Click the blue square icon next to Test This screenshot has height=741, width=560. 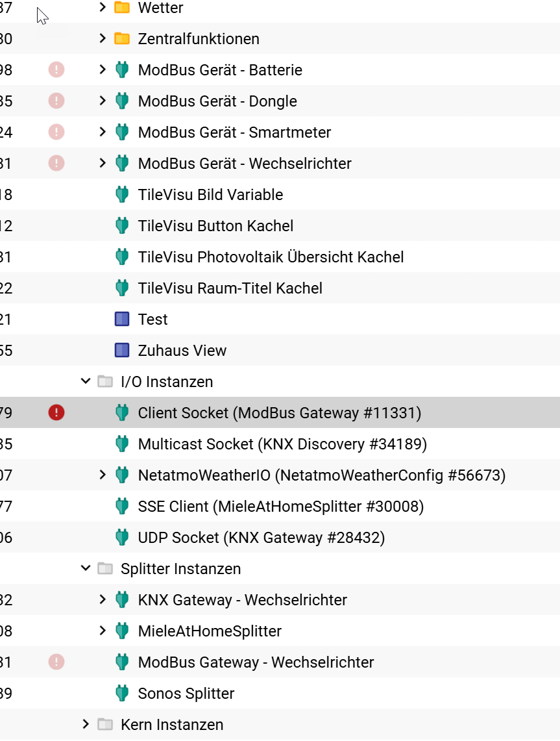click(122, 319)
